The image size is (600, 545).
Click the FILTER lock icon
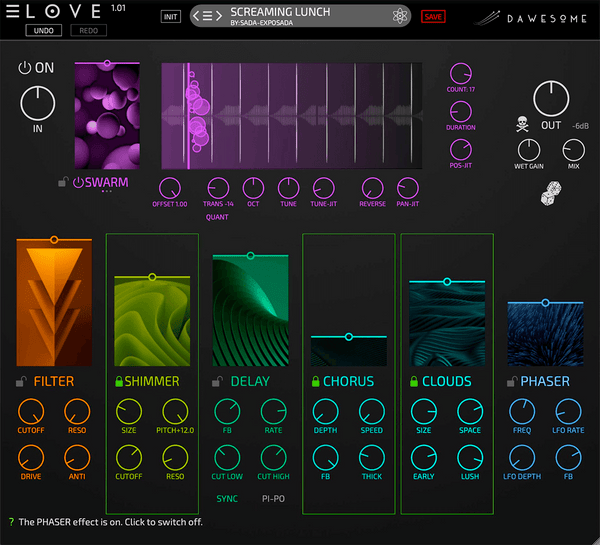click(22, 381)
